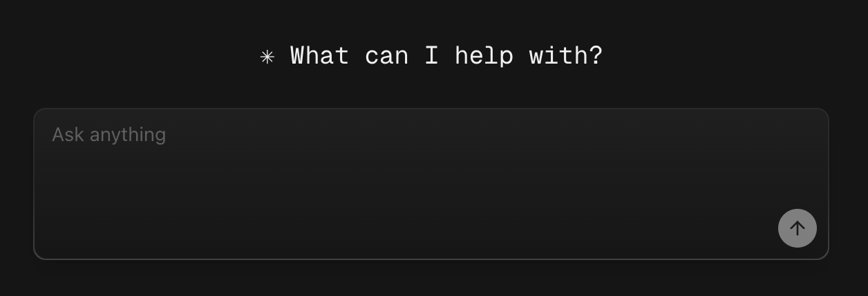Click the sparkle symbol in the header
868x296 pixels.
coord(267,57)
